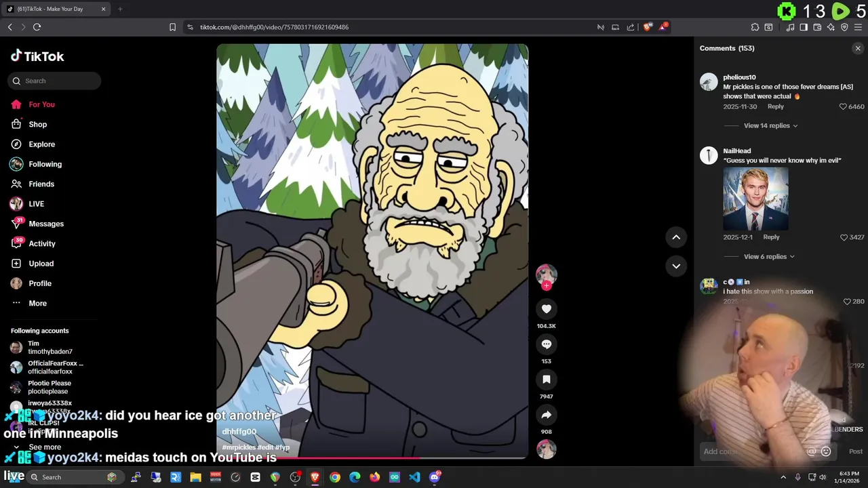Click the TikTok search field
The height and width of the screenshot is (488, 868).
pos(54,81)
